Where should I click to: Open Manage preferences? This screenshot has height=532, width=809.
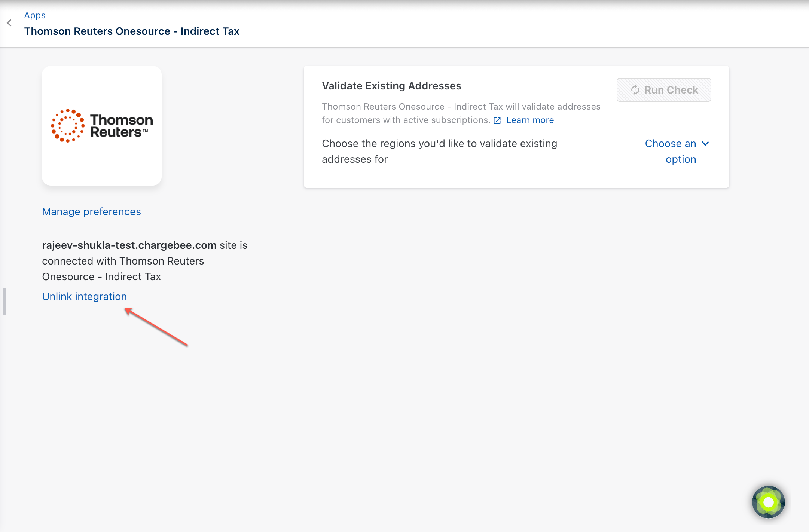click(91, 211)
